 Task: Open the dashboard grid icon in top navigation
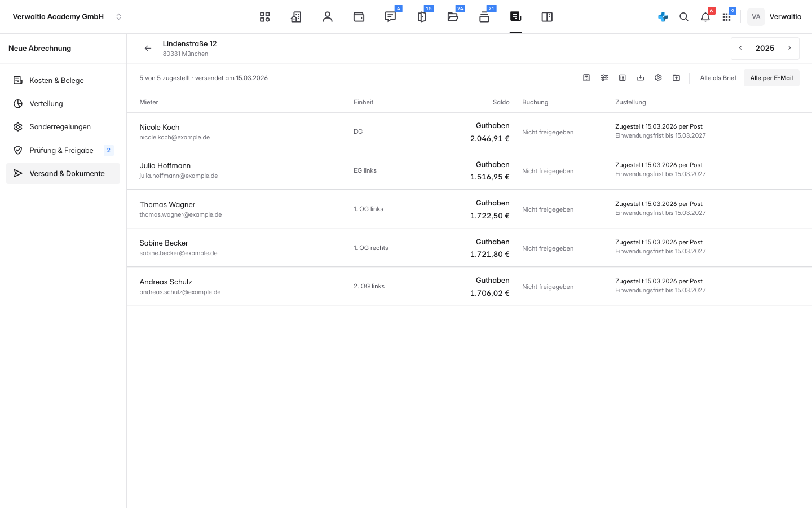[264, 17]
